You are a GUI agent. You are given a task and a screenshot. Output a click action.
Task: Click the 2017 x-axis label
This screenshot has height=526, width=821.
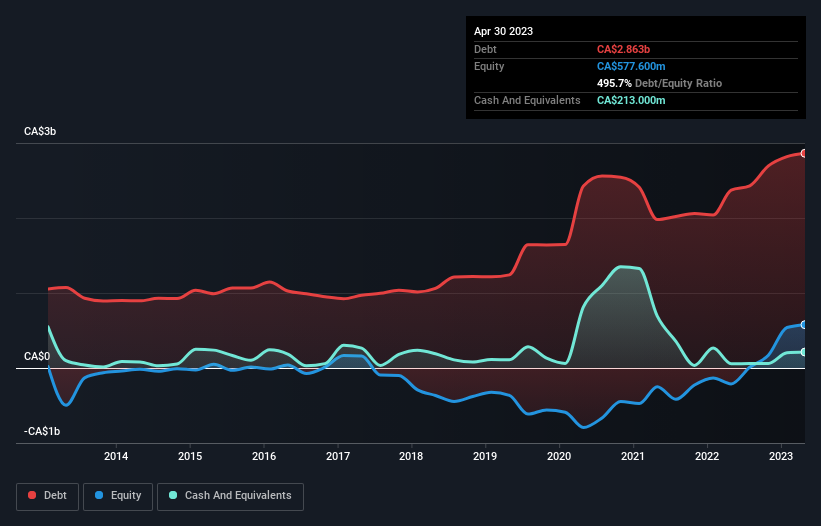point(338,456)
